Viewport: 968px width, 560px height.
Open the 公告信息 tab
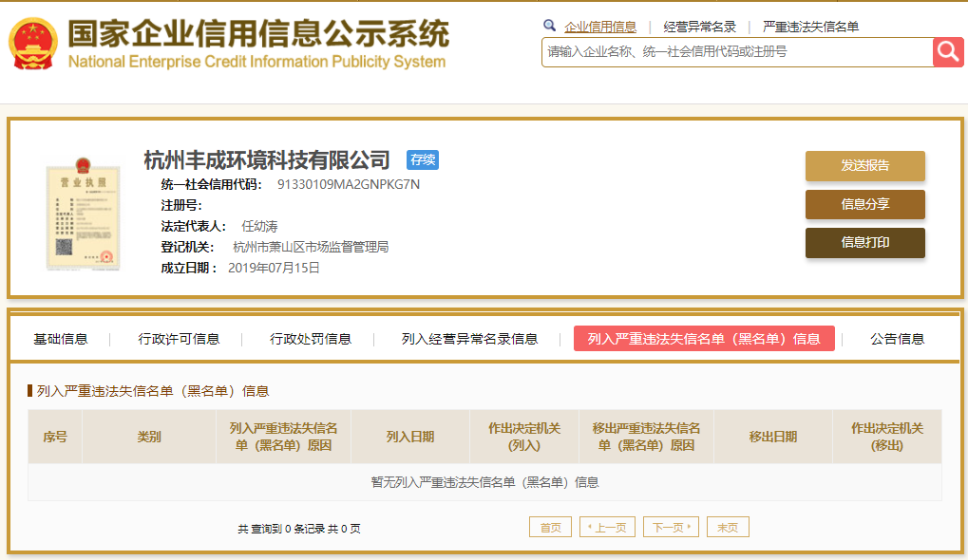(x=897, y=339)
